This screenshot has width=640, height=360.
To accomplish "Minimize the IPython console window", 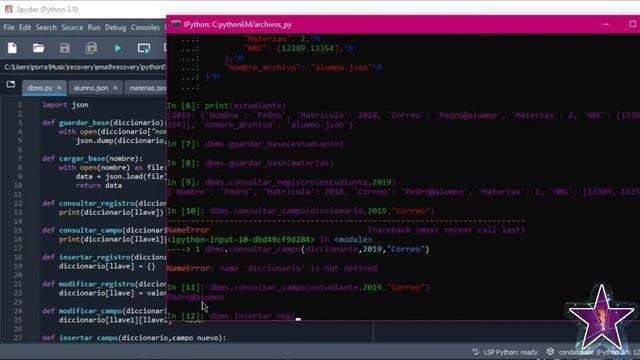I will click(x=606, y=24).
